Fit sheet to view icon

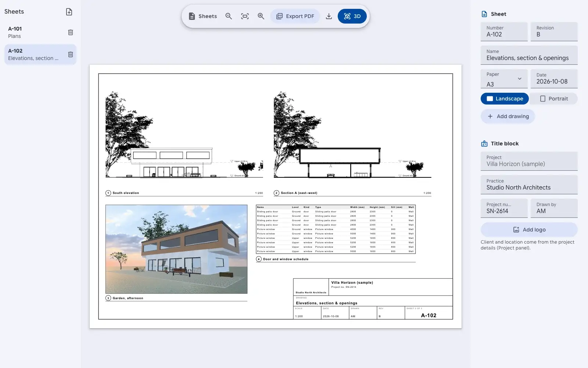click(x=245, y=16)
